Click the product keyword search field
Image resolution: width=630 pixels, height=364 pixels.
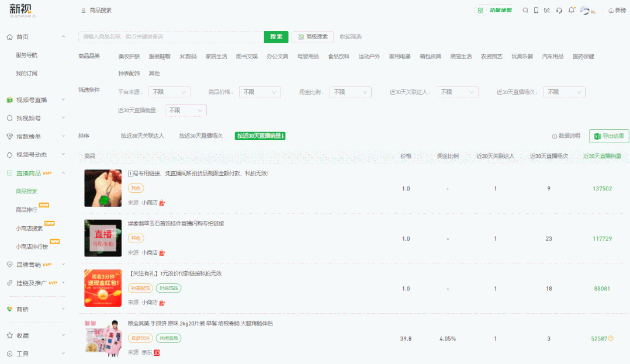click(171, 37)
